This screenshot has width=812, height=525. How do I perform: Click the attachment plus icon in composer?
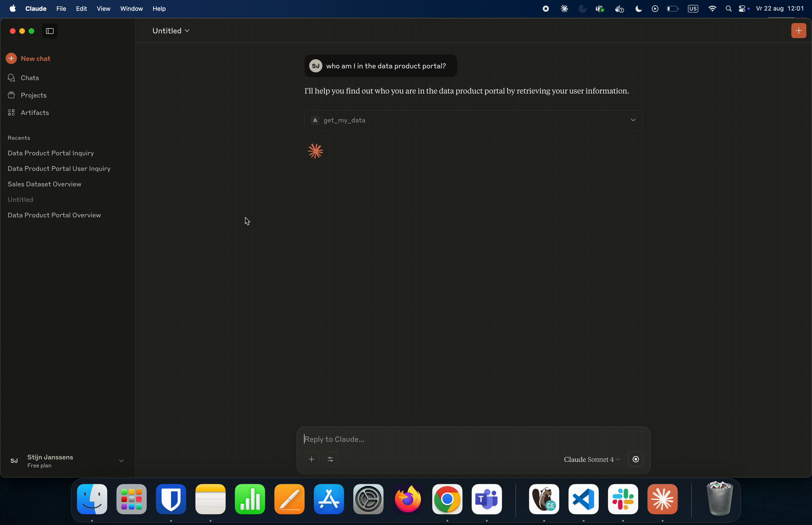point(311,459)
